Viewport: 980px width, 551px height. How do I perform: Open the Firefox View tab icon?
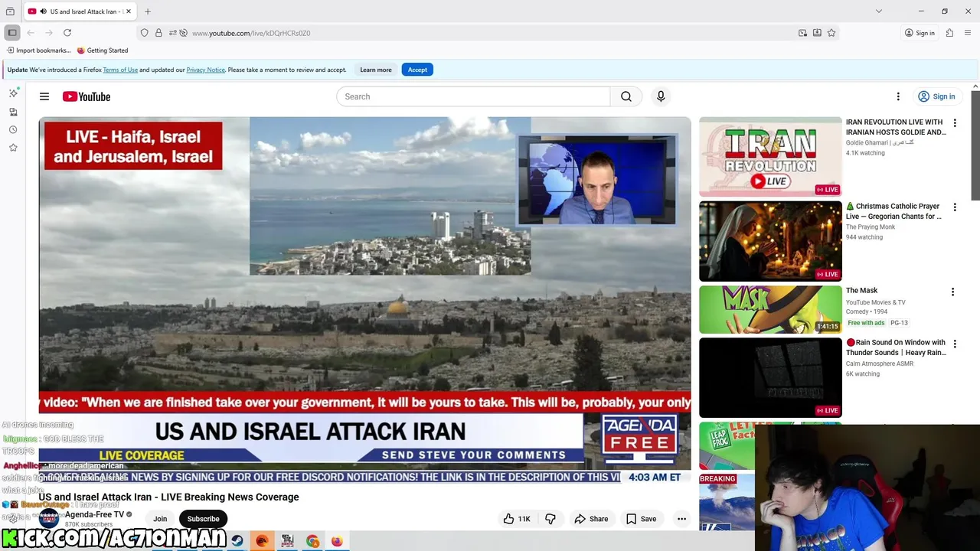(x=10, y=11)
